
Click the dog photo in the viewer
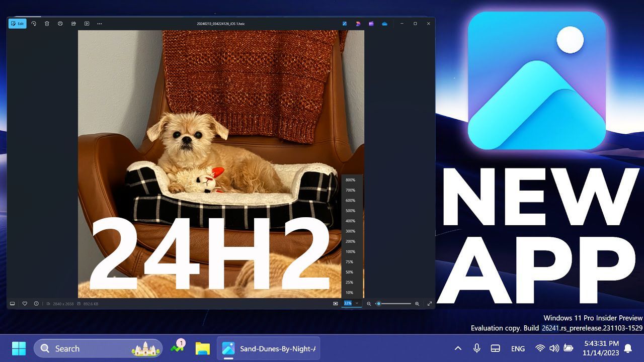pos(221,164)
